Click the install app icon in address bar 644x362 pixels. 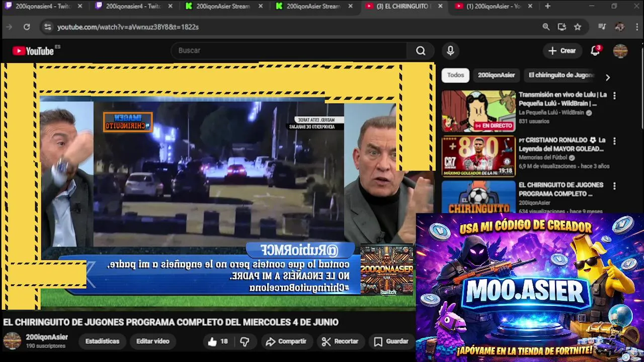562,27
